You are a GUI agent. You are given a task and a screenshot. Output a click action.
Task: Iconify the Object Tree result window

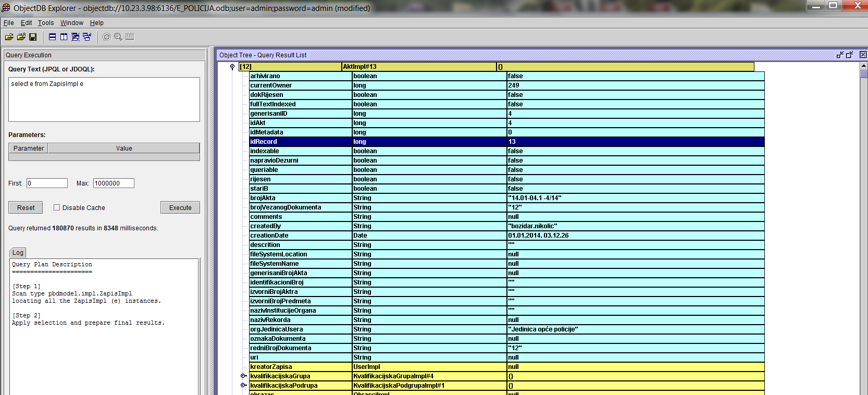click(840, 55)
